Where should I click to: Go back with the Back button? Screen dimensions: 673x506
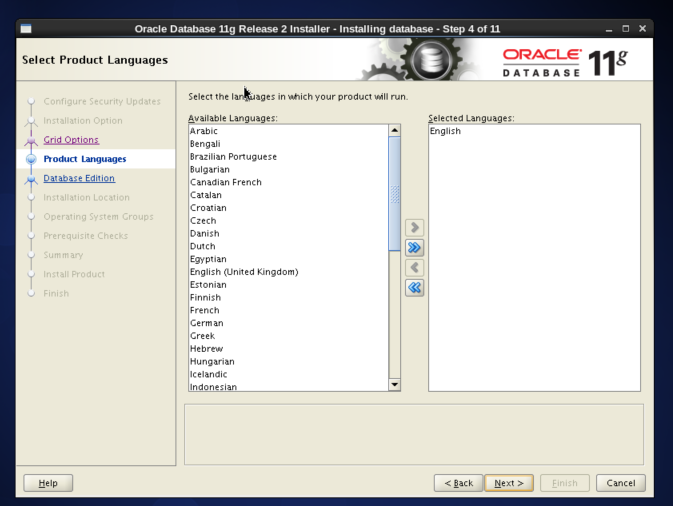click(458, 483)
